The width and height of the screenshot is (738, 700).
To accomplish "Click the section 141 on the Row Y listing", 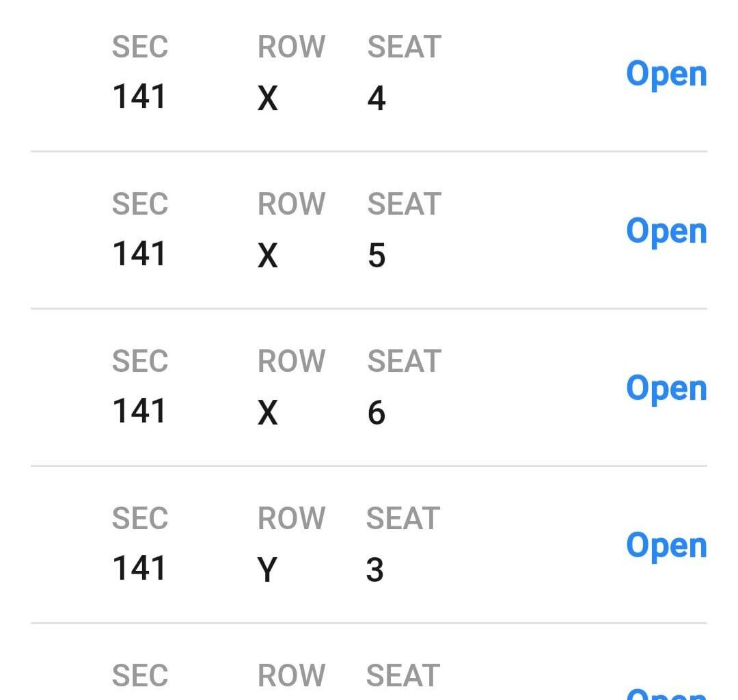I will click(x=139, y=568).
